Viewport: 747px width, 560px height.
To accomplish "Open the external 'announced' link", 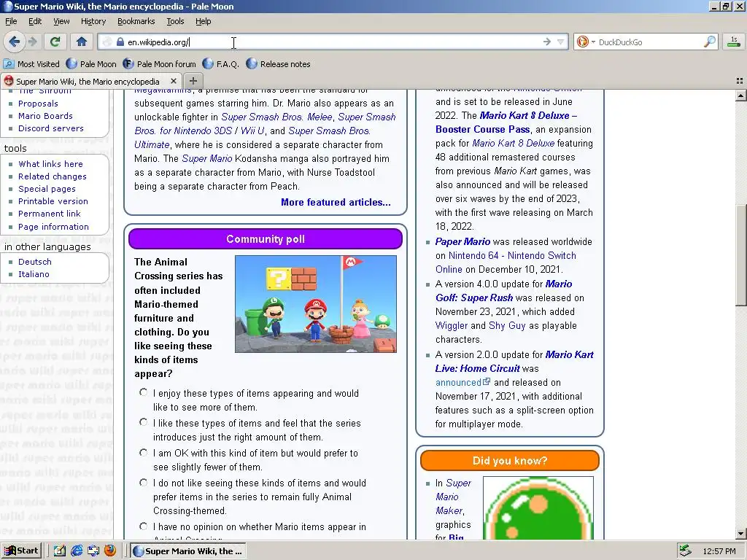I will click(462, 382).
